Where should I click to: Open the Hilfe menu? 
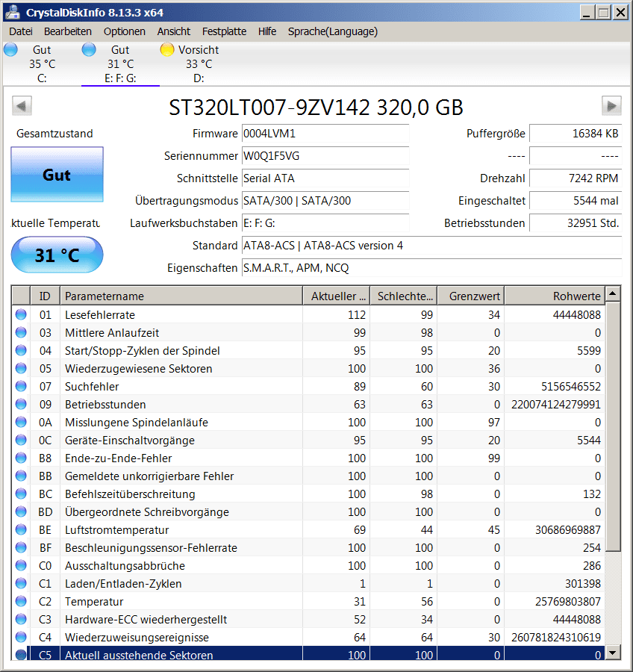267,31
